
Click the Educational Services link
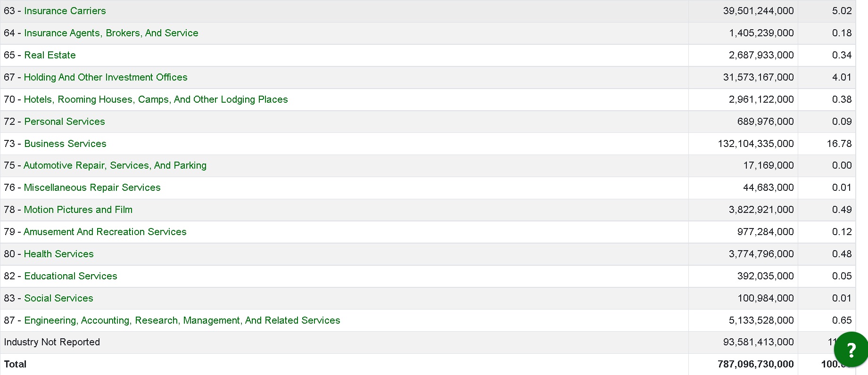pos(71,276)
